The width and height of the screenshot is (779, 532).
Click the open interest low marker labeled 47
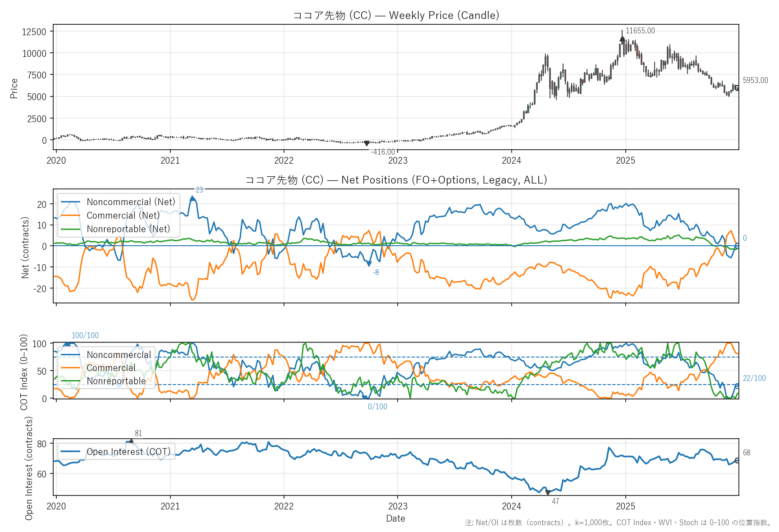coord(548,492)
